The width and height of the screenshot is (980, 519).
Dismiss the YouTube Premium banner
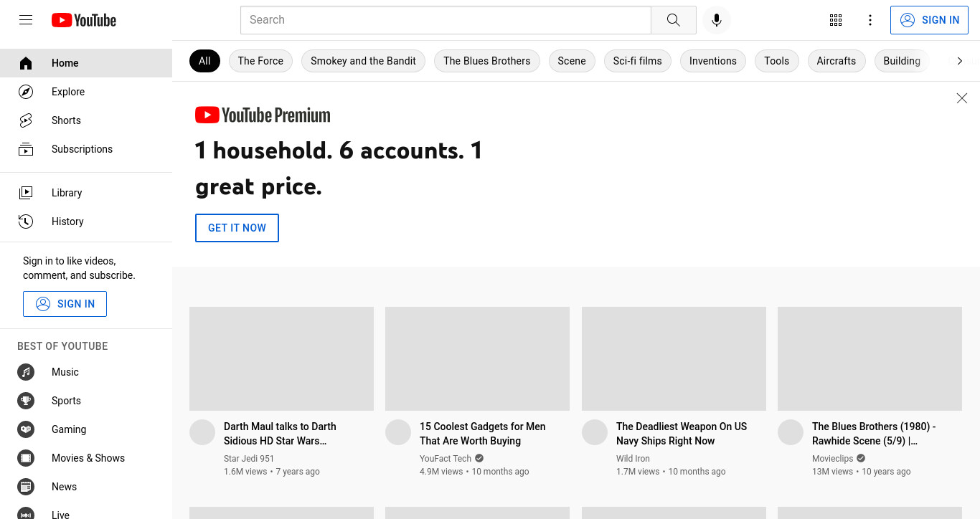tap(961, 98)
